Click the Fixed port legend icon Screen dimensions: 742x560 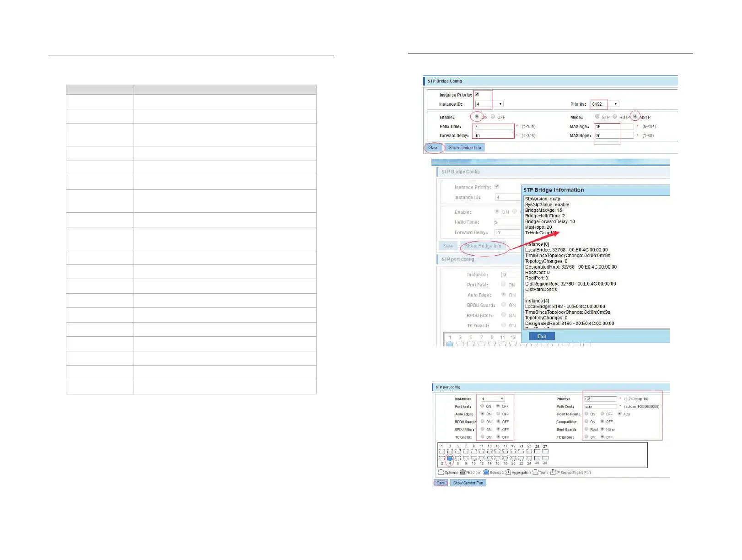pyautogui.click(x=462, y=472)
